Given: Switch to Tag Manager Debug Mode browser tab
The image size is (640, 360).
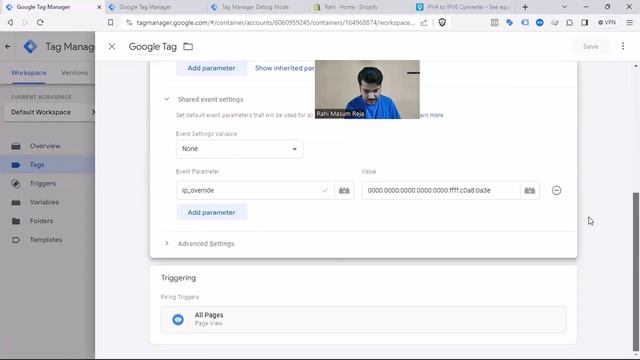Looking at the screenshot, I should click(255, 7).
